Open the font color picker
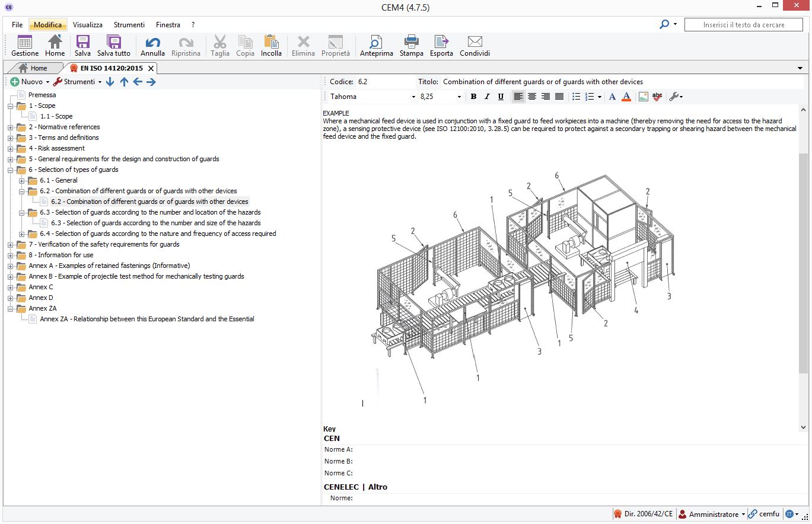 [x=626, y=97]
